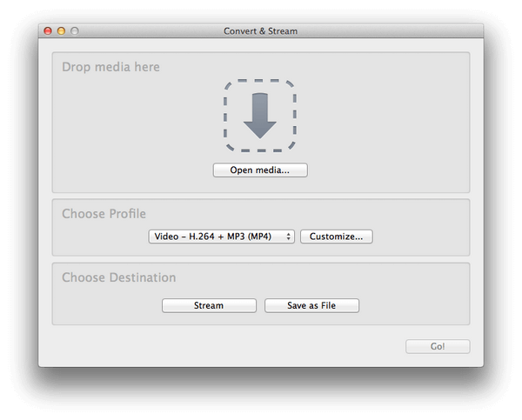Image resolution: width=522 pixels, height=420 pixels.
Task: Minimize window with the yellow button
Action: point(61,31)
